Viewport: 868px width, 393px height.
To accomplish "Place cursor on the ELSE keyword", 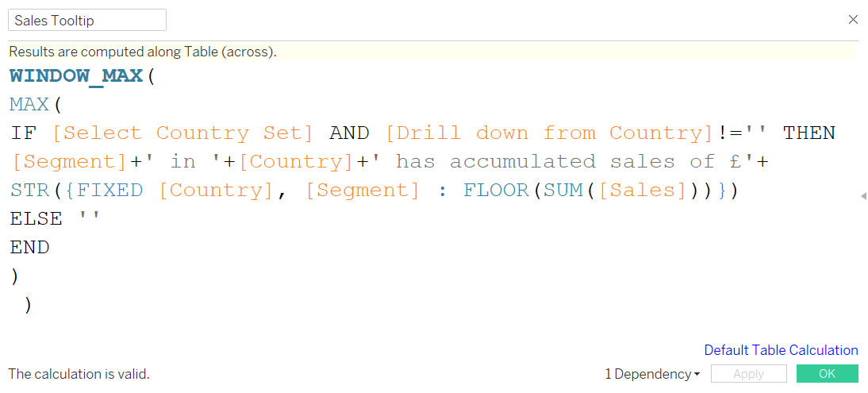I will (36, 219).
